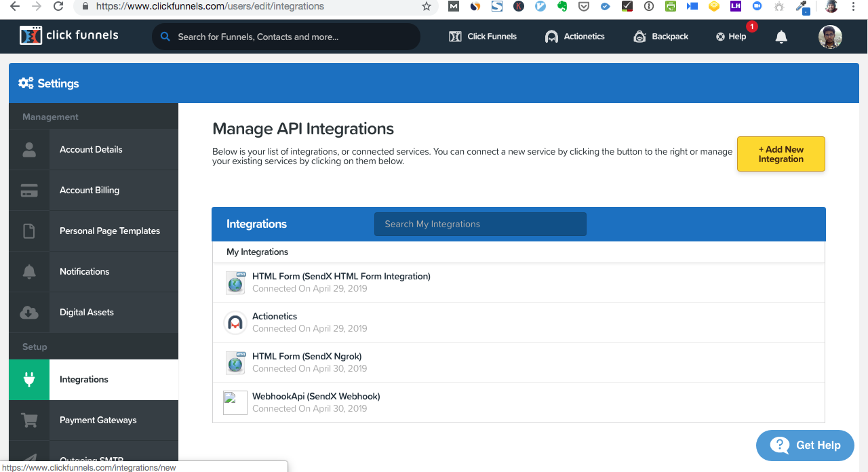Image resolution: width=868 pixels, height=472 pixels.
Task: Click the ClickFunnels logo
Action: [x=69, y=35]
